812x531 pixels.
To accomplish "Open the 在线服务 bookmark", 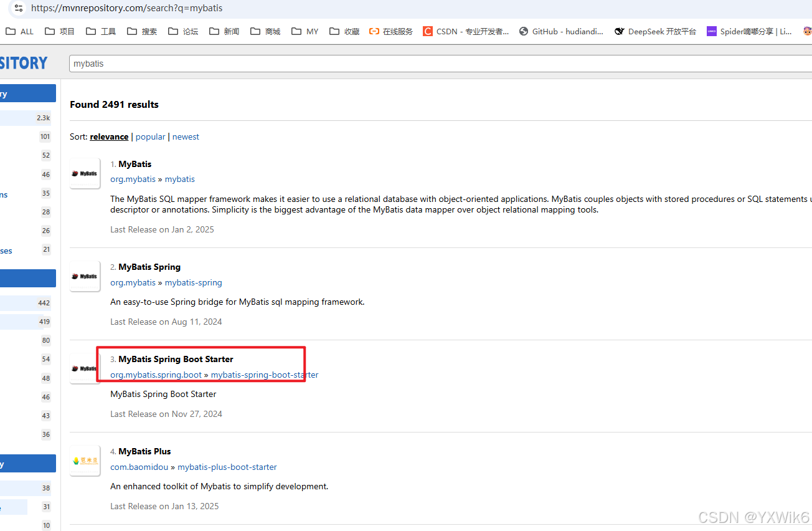I will coord(391,31).
